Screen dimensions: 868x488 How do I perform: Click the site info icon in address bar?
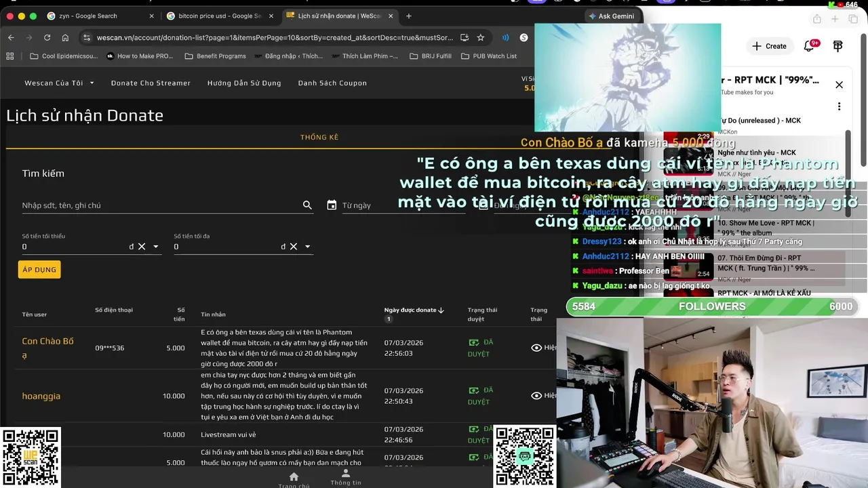point(85,37)
